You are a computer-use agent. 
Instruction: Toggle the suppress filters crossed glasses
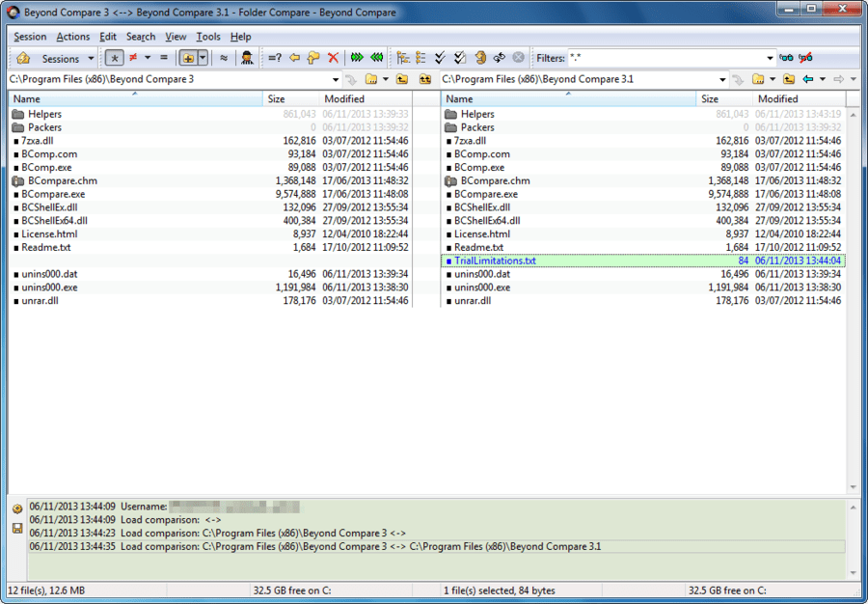805,59
